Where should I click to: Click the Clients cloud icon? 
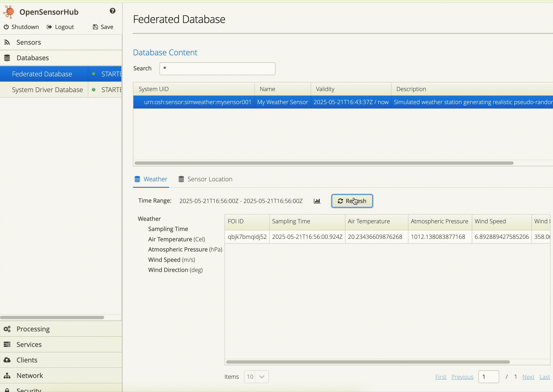pos(7,360)
